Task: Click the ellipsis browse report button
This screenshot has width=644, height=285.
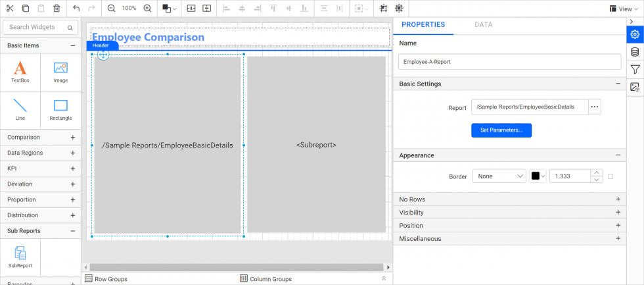Action: (x=595, y=107)
